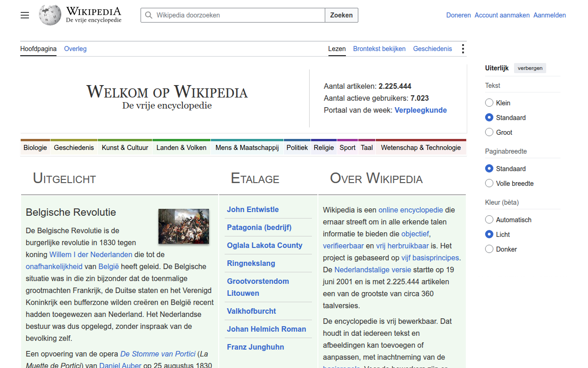Screen dimensions: 588x368
Task: Open Brontekst bekijken tab
Action: pos(379,49)
